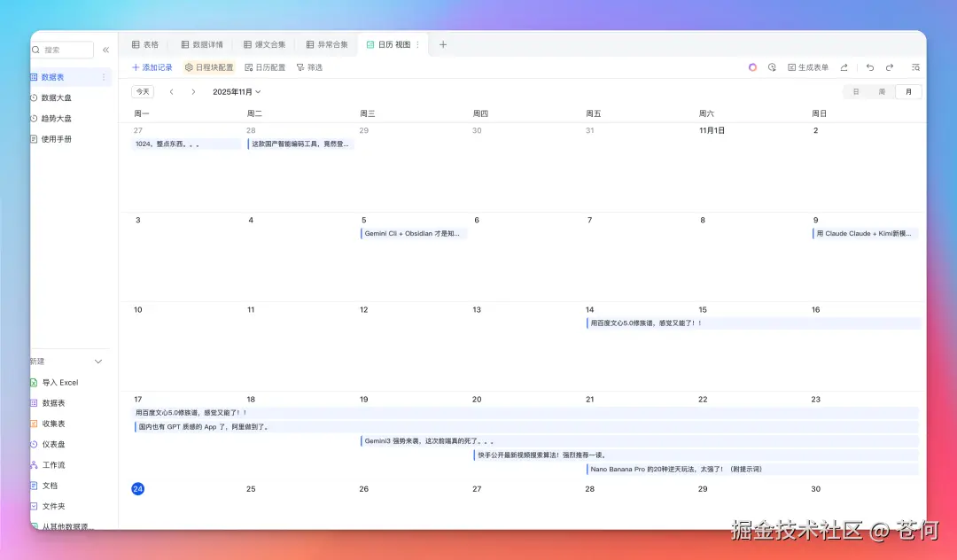957x560 pixels.
Task: Create new item via 导入 Excel
Action: click(60, 383)
